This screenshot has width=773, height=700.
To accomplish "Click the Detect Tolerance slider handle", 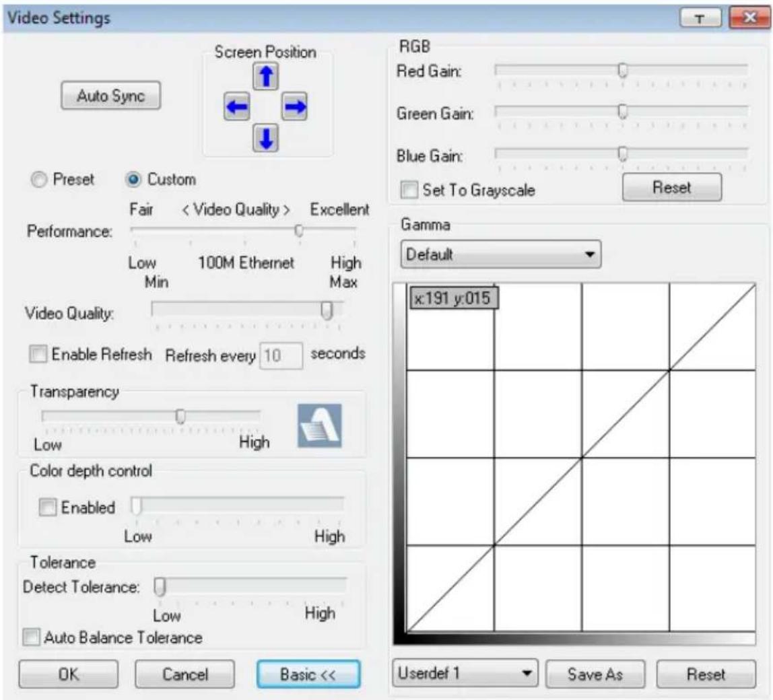I will [160, 587].
